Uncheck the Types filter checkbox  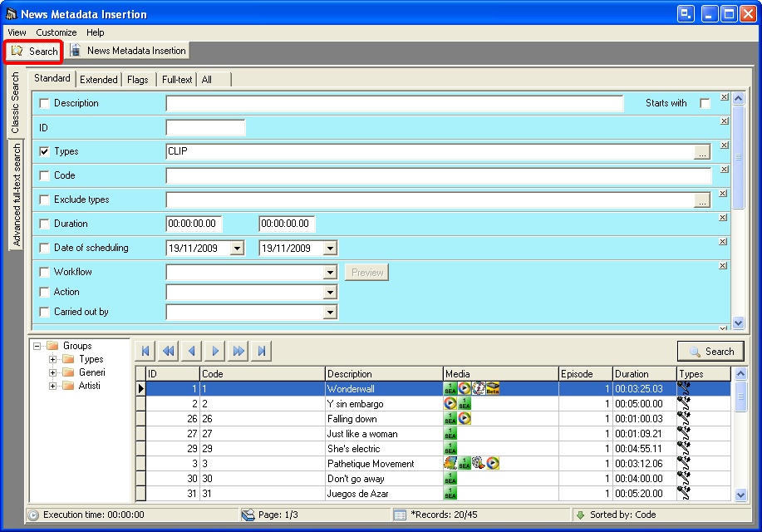pos(45,152)
